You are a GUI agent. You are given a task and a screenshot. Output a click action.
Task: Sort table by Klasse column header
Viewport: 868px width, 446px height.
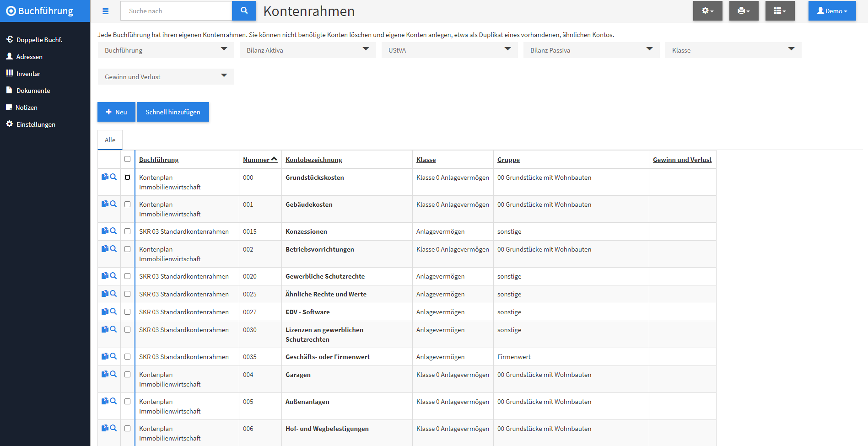[x=426, y=160]
